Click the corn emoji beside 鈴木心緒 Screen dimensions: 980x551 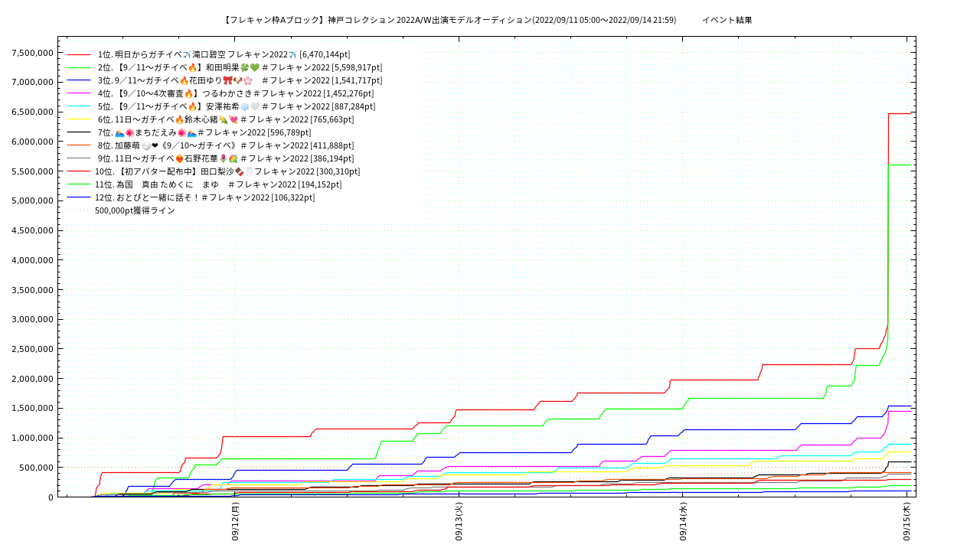(223, 119)
